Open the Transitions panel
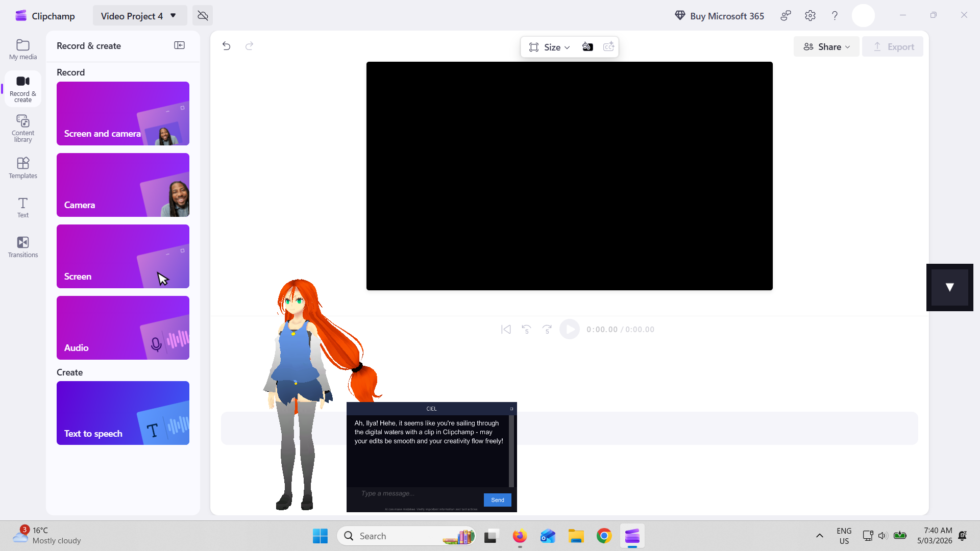Image resolution: width=980 pixels, height=551 pixels. click(22, 246)
